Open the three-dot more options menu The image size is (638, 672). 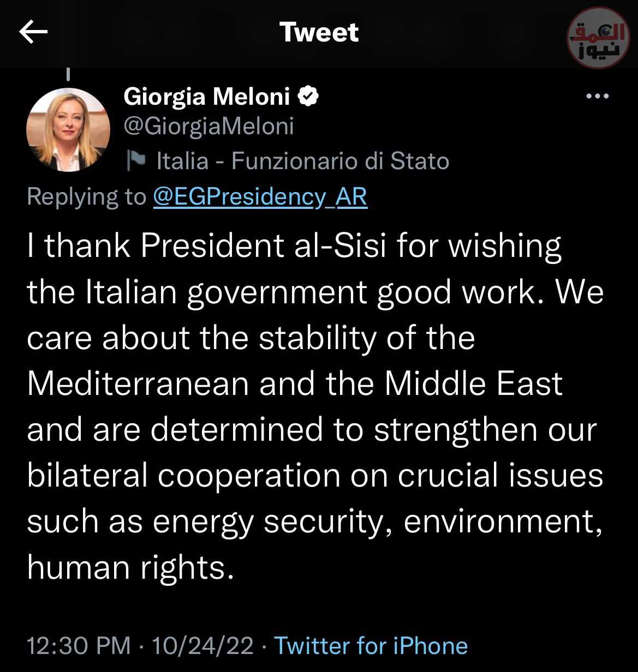[x=597, y=97]
